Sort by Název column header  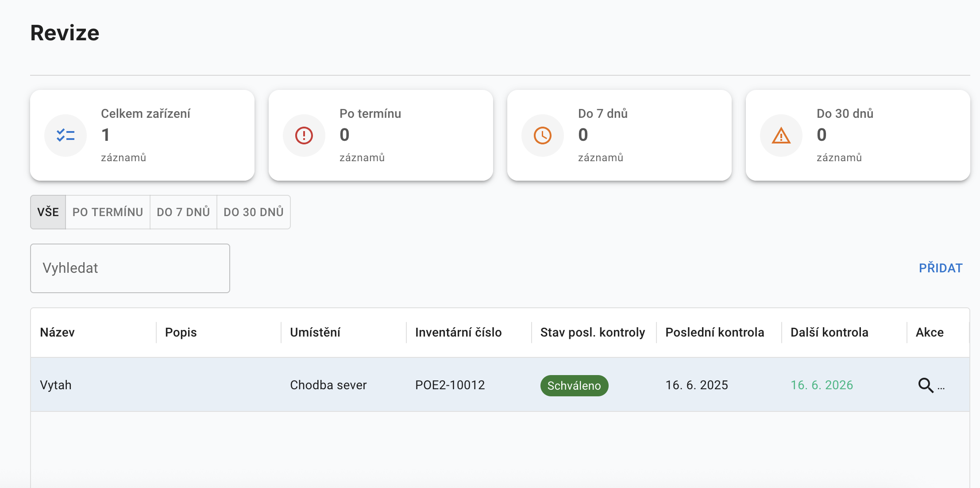tap(58, 333)
